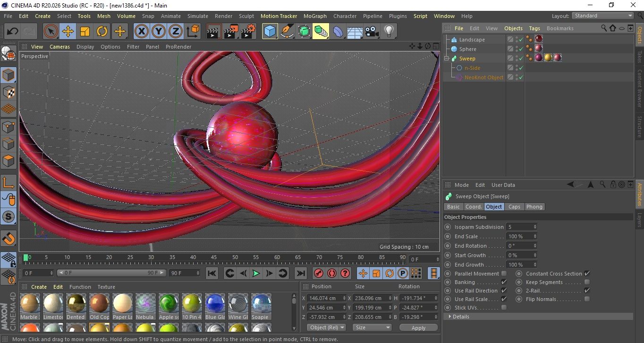Click the X Position field
This screenshot has height=343, width=644.
coord(326,298)
